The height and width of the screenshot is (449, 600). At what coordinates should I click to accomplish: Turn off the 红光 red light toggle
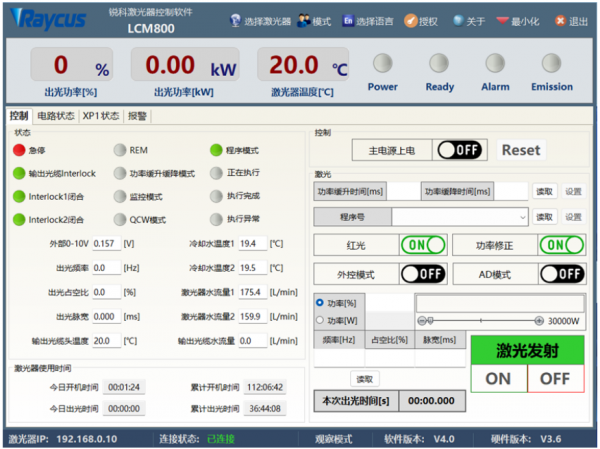pos(422,245)
